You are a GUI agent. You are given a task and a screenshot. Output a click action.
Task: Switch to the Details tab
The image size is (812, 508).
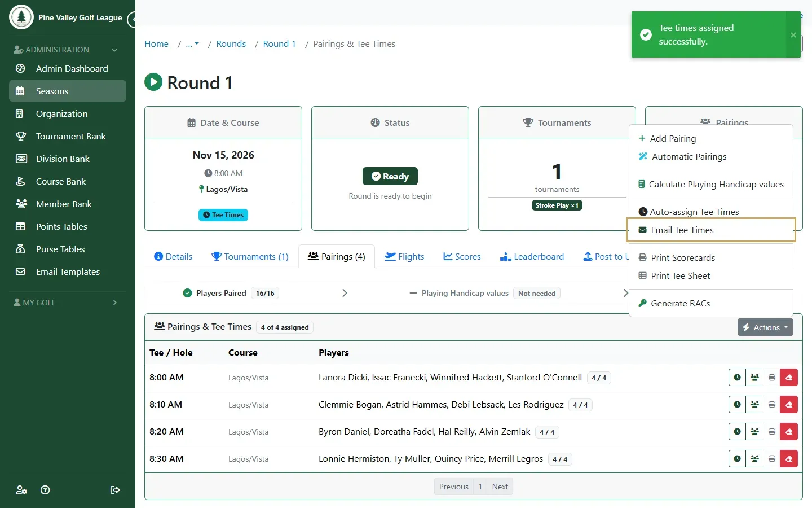coord(173,257)
